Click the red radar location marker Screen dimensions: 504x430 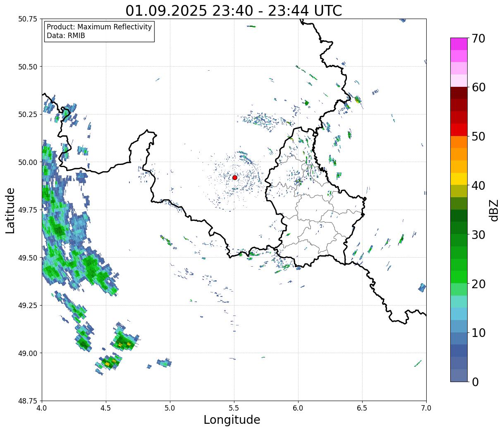(235, 177)
